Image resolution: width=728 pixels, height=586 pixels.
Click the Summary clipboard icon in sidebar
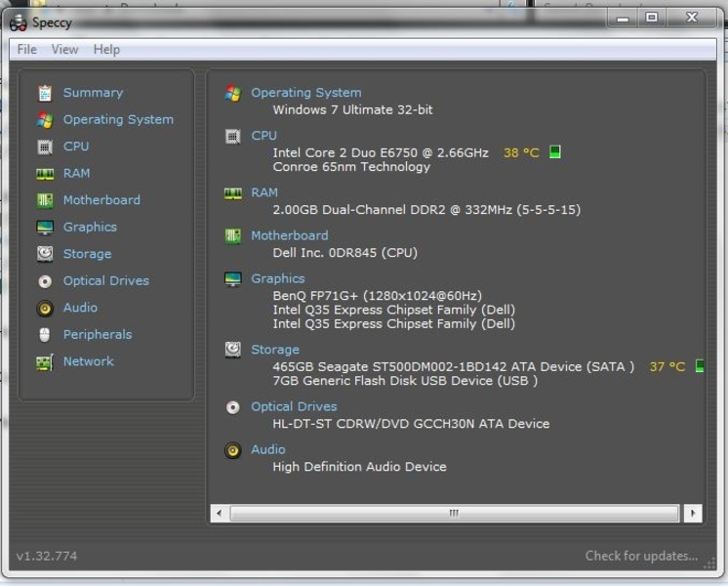tap(45, 93)
